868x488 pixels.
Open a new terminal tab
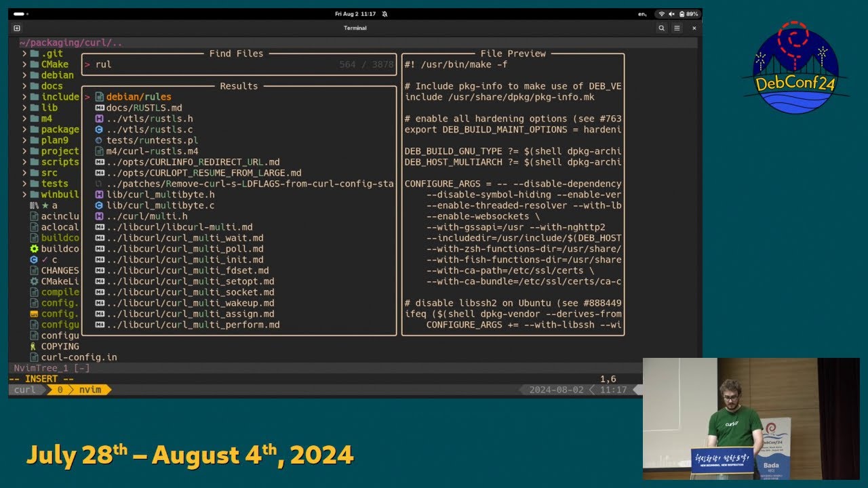pos(17,28)
